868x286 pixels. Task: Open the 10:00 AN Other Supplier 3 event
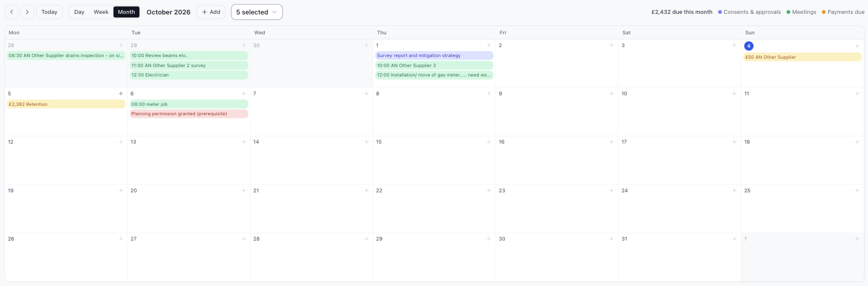click(x=435, y=65)
